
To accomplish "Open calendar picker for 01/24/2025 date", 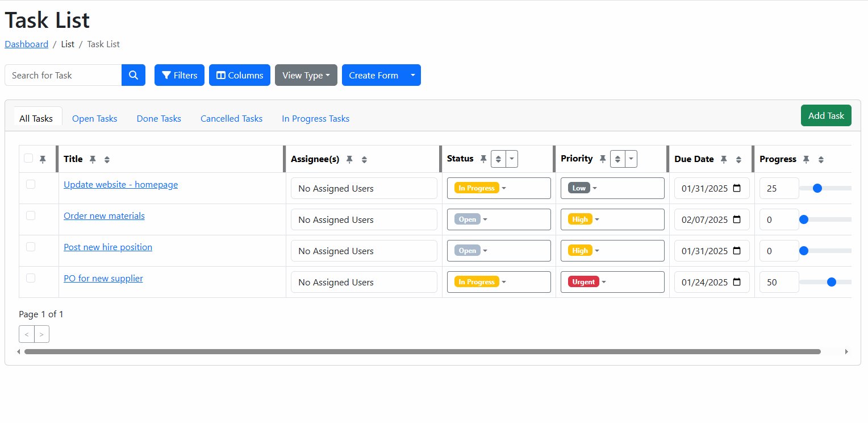I will [x=737, y=282].
